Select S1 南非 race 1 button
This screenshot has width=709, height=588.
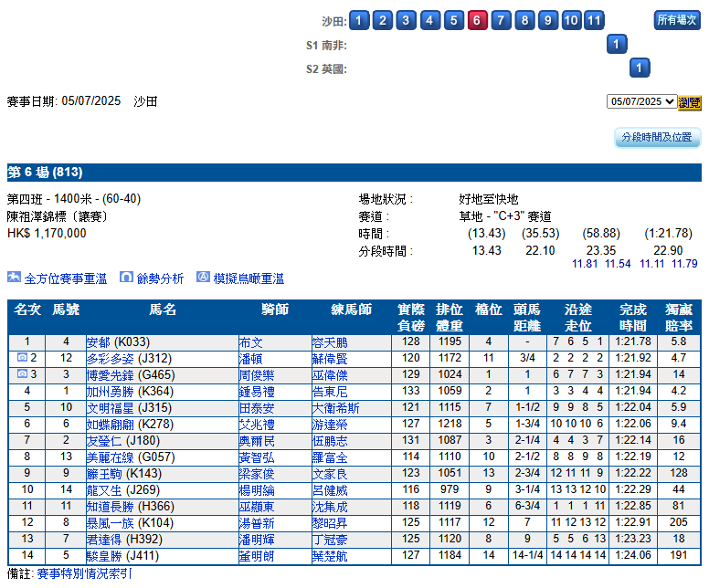[x=617, y=44]
